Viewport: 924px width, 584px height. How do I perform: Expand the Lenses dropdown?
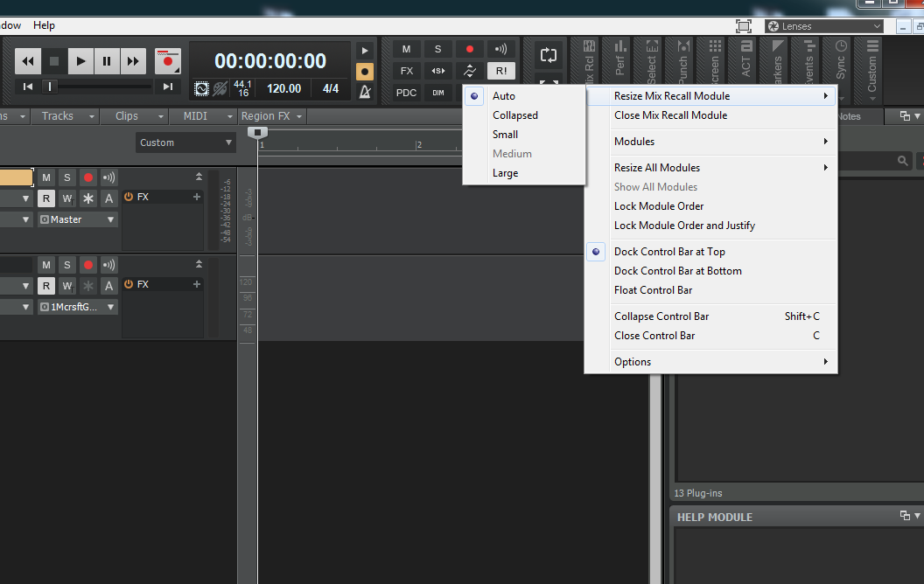823,26
